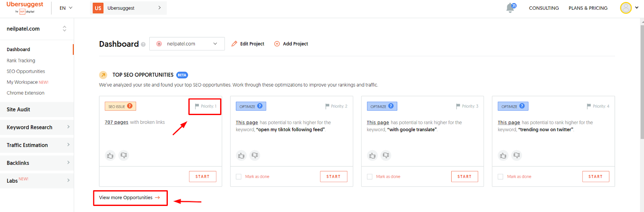Click the Edit Project pencil icon

point(234,44)
